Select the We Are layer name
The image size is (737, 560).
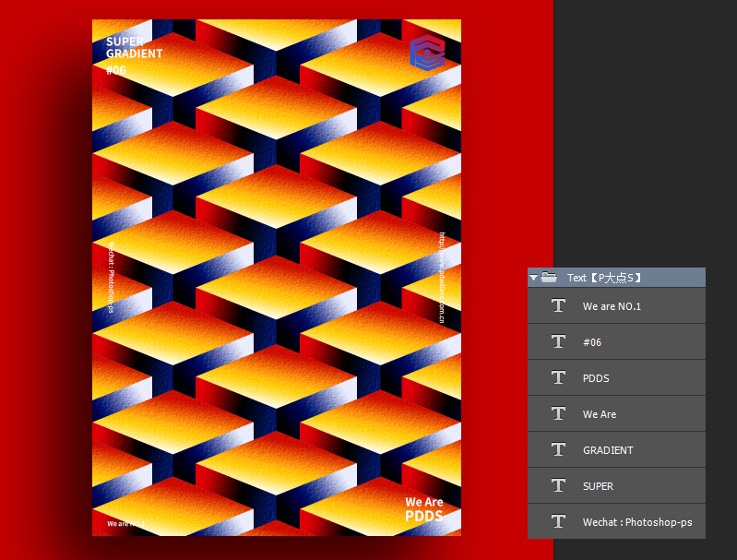pyautogui.click(x=600, y=414)
